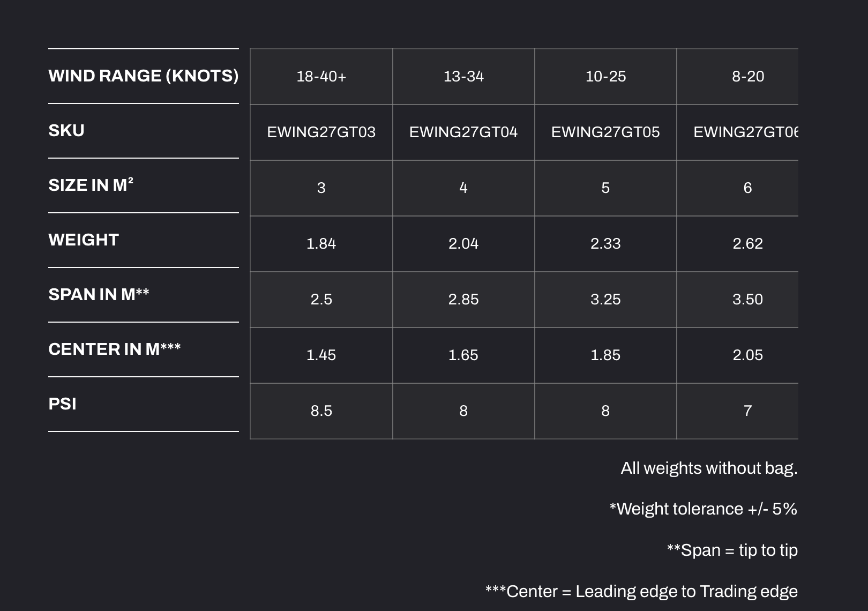
Task: Select the SPAN IN M** row heading
Action: (x=99, y=294)
